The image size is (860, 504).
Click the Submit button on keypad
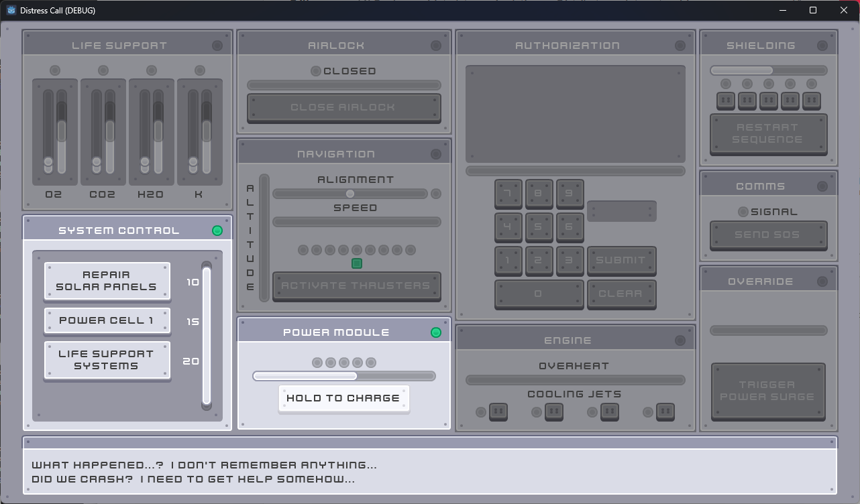click(x=621, y=260)
